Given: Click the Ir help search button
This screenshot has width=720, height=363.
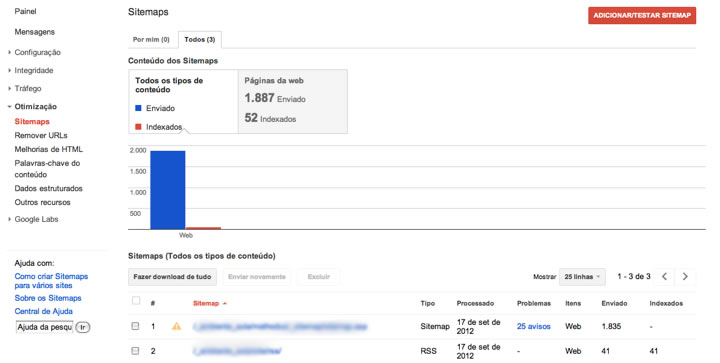Looking at the screenshot, I should 83,327.
